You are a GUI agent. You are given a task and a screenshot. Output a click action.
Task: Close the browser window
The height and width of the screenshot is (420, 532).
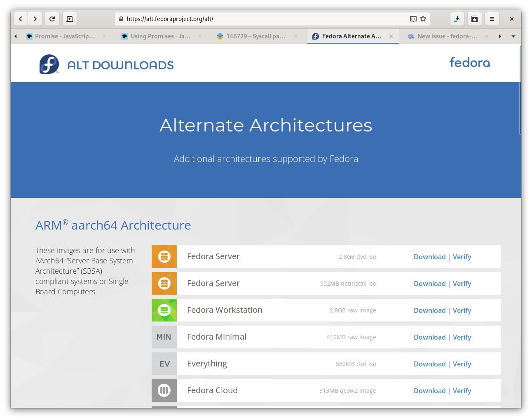512,19
